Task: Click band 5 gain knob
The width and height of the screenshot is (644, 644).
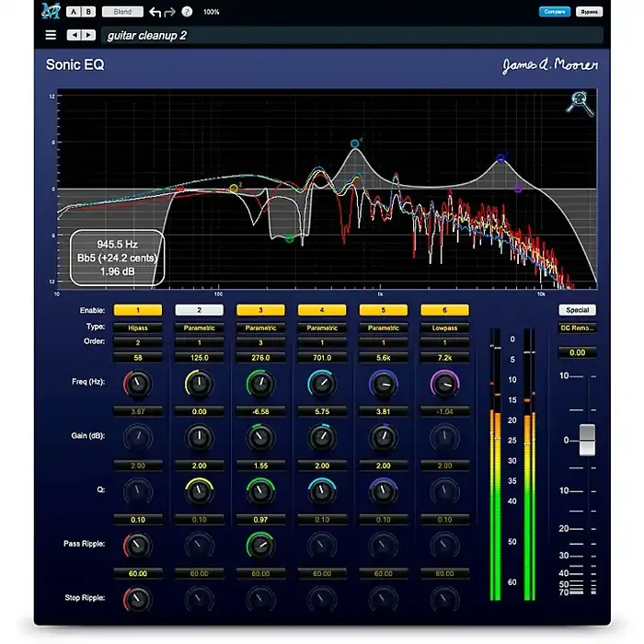Action: [x=384, y=437]
